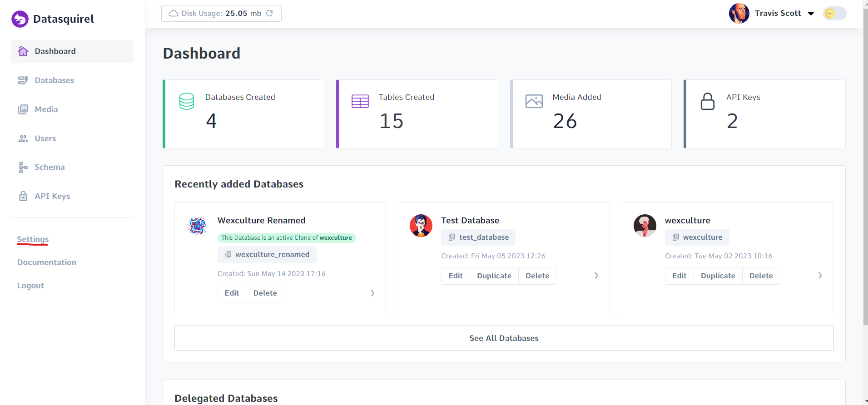Open the Media Added card
Viewport: 868px width, 405px height.
[x=591, y=114]
